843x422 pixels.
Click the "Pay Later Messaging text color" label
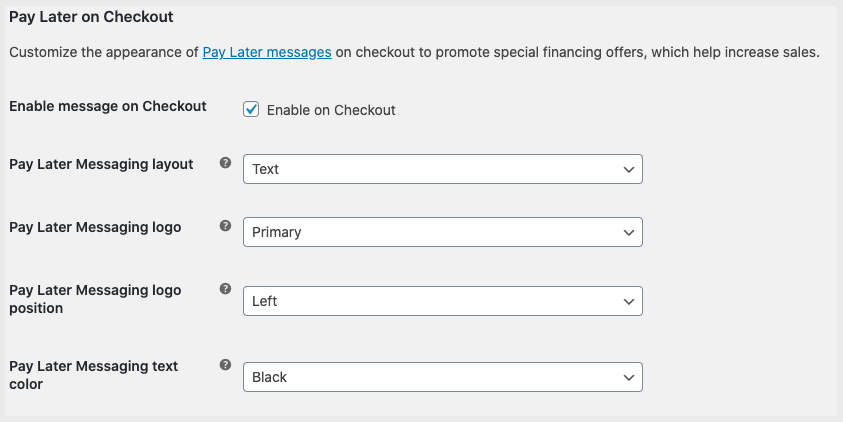[93, 375]
